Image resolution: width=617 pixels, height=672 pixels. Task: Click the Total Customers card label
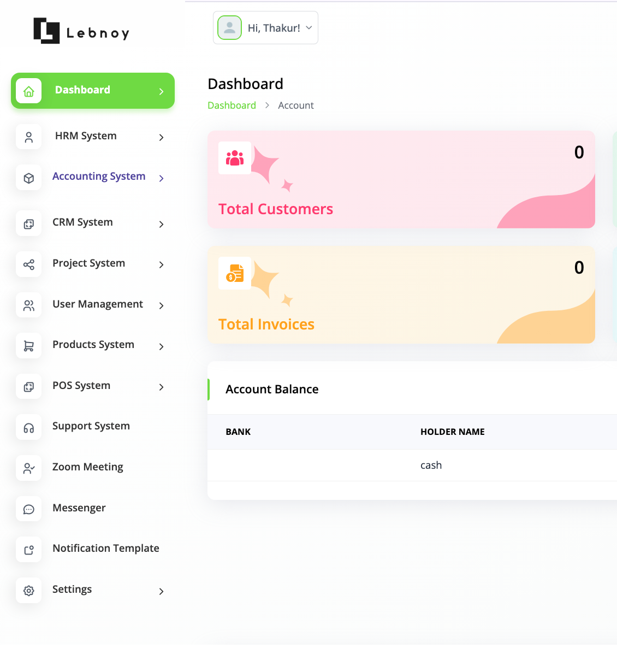pos(276,209)
